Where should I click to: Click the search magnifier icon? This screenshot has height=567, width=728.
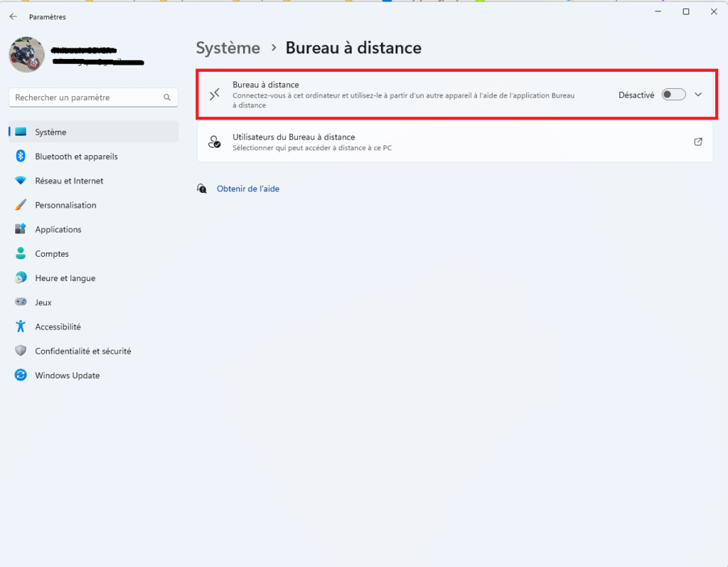click(167, 97)
